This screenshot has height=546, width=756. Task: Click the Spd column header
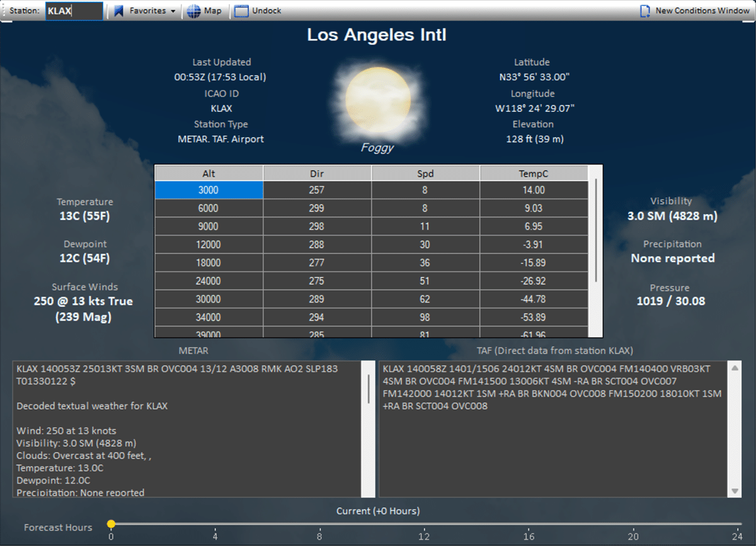425,173
